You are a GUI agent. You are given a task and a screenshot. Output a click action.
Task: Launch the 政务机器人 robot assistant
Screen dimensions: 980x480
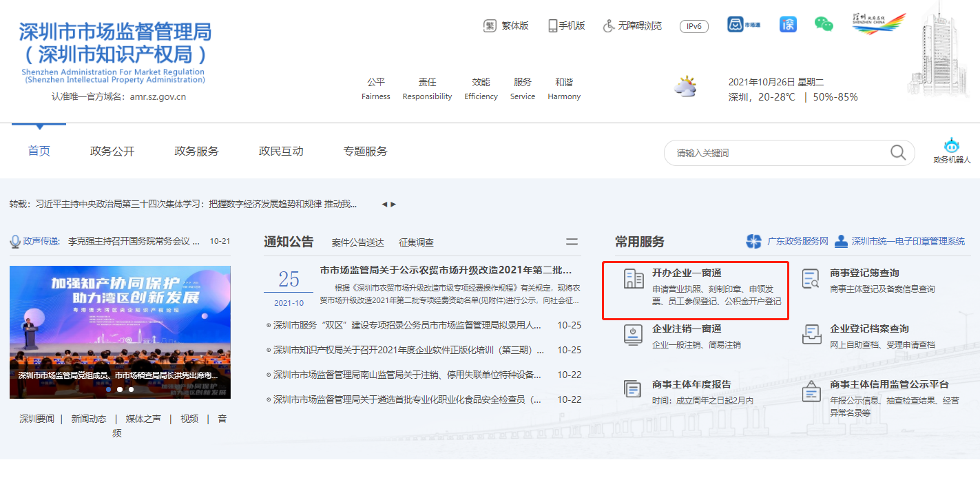pyautogui.click(x=952, y=145)
